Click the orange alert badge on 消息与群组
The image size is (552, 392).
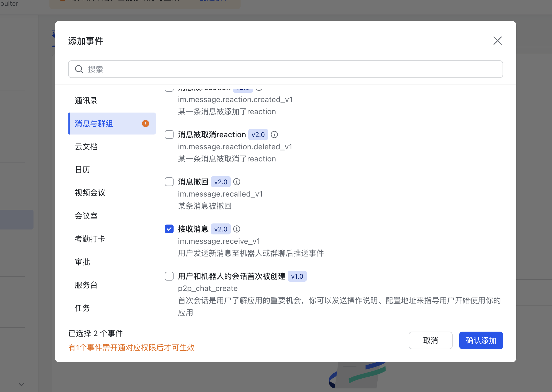pos(145,124)
